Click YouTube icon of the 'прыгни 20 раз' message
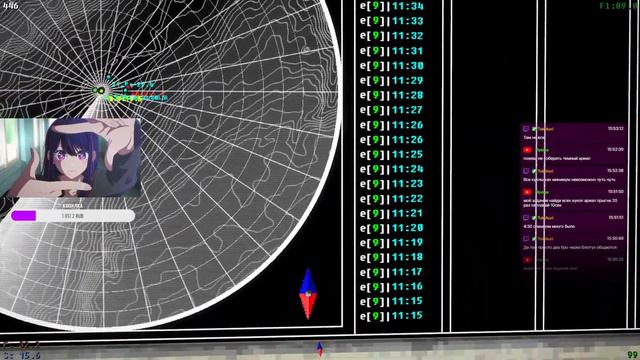The height and width of the screenshot is (360, 640). pos(527,192)
